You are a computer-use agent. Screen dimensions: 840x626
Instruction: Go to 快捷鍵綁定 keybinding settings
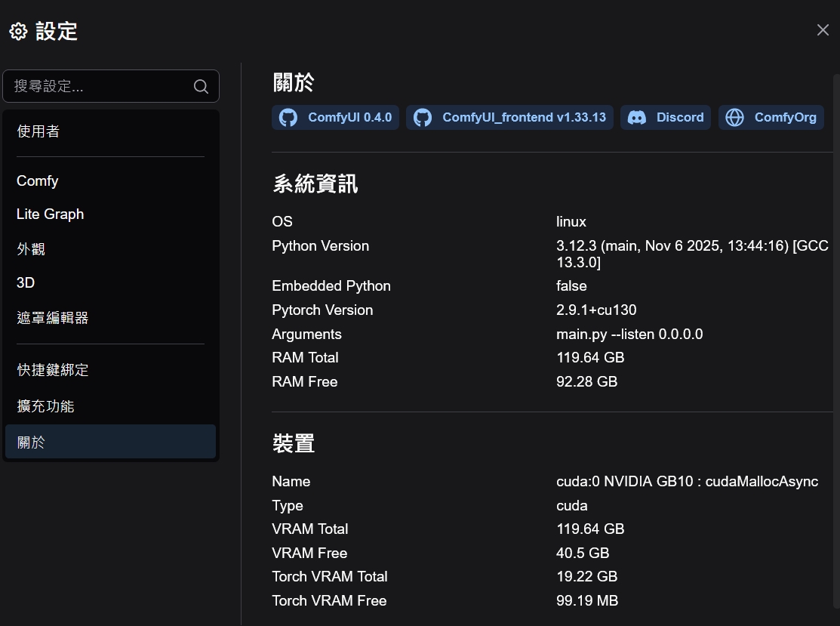pos(53,371)
